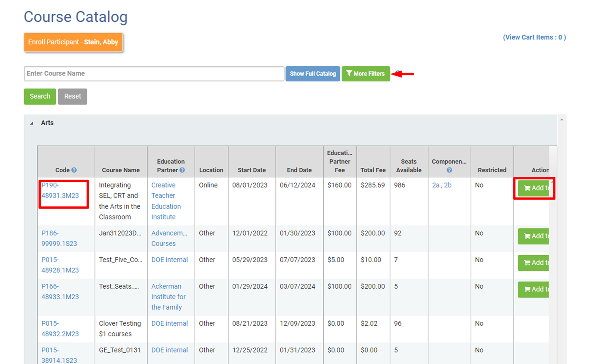Open View Cart Items link
This screenshot has height=364, width=603.
click(534, 37)
